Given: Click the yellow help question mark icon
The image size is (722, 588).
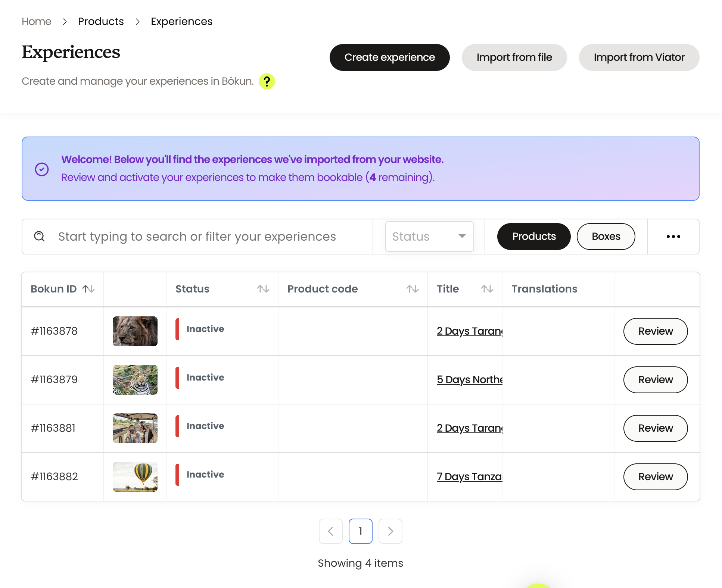Looking at the screenshot, I should click(x=267, y=81).
